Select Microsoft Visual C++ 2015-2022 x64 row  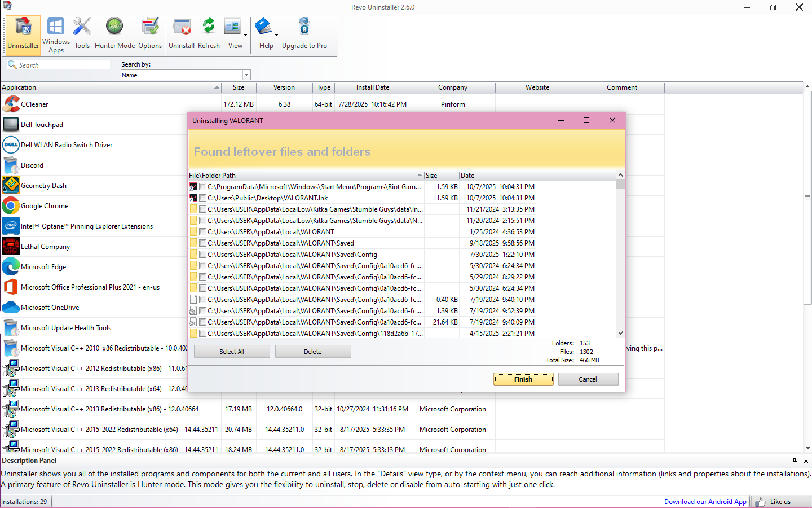click(332, 430)
